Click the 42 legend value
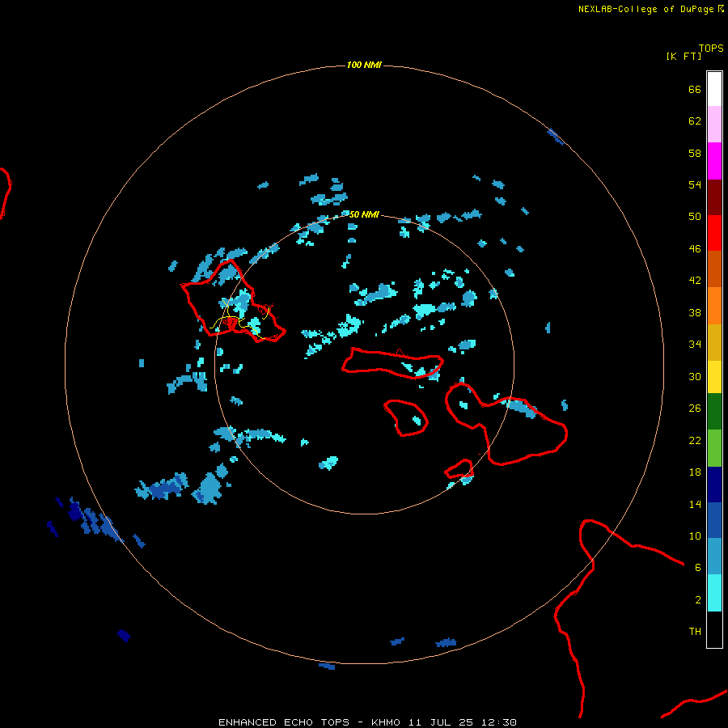The image size is (728, 728). (695, 281)
